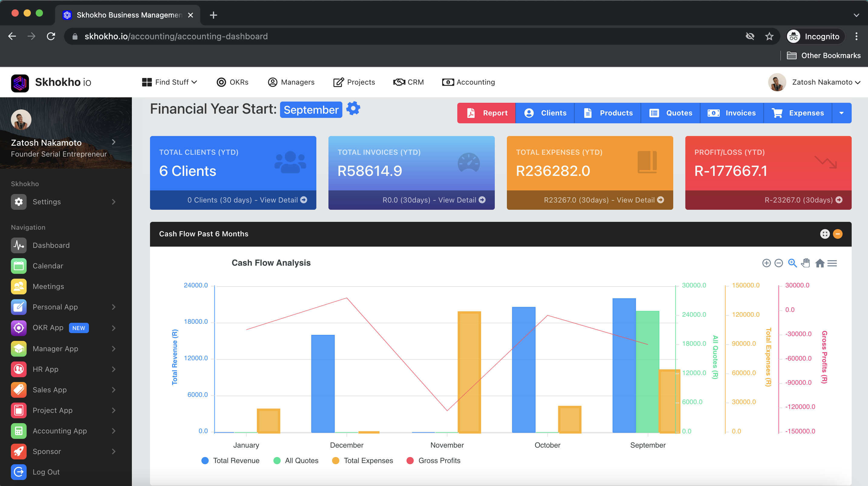
Task: Click the red Report button
Action: [486, 113]
